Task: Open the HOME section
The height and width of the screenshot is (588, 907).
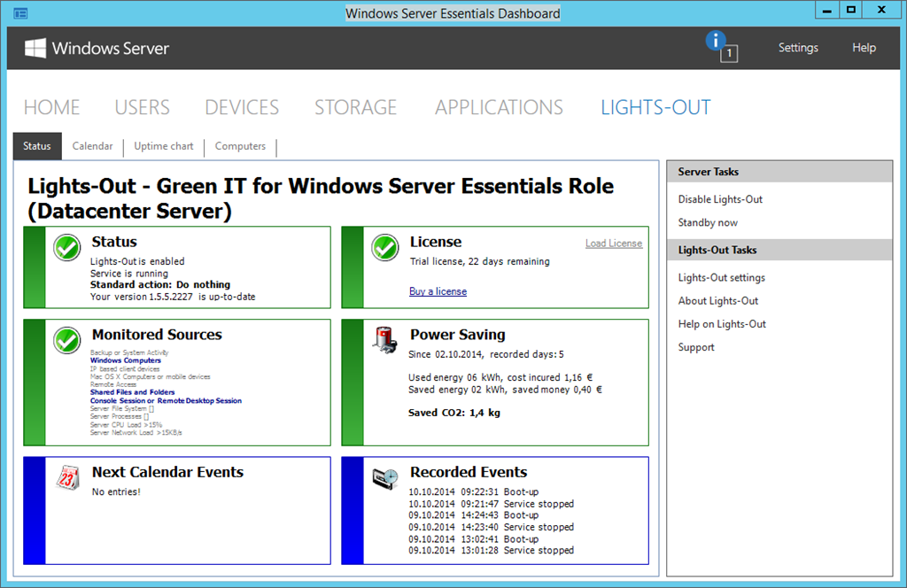Action: pos(51,107)
